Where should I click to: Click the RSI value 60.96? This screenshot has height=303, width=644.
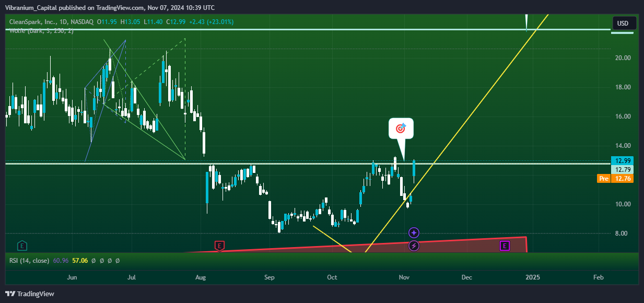(x=61, y=260)
